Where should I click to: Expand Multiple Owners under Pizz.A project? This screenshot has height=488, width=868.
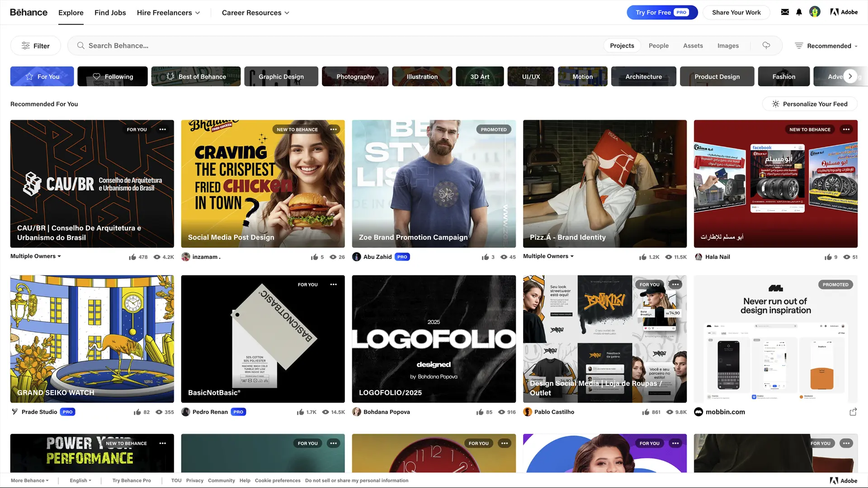click(548, 256)
